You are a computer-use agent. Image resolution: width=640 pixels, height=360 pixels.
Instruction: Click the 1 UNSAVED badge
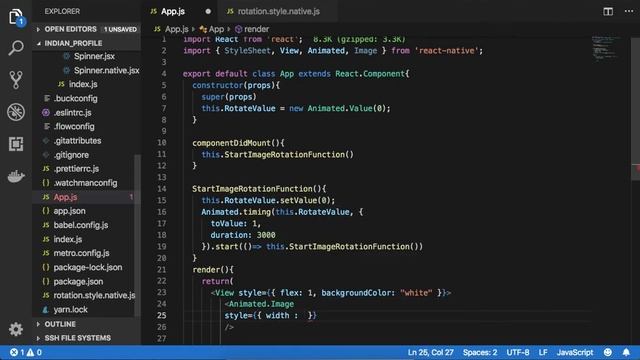(x=120, y=29)
